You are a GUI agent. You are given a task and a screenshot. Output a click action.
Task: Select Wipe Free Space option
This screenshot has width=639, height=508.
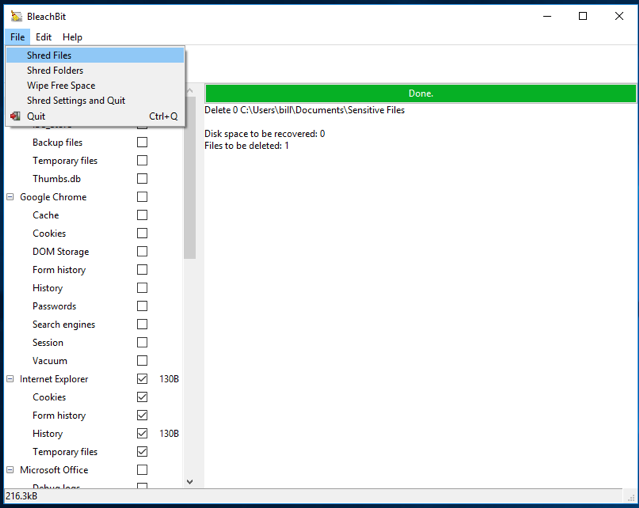click(61, 85)
